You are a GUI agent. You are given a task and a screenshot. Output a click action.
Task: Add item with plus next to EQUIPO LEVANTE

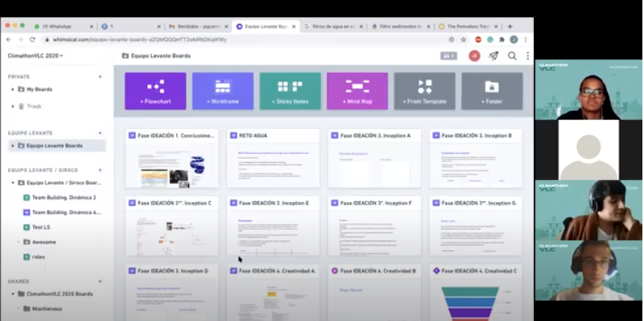[x=99, y=133]
